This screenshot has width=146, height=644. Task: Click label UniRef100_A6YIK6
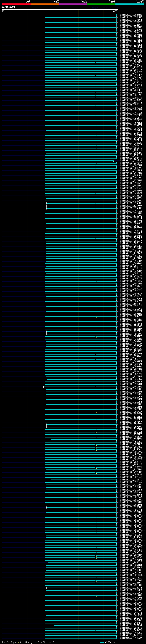tap(131, 123)
